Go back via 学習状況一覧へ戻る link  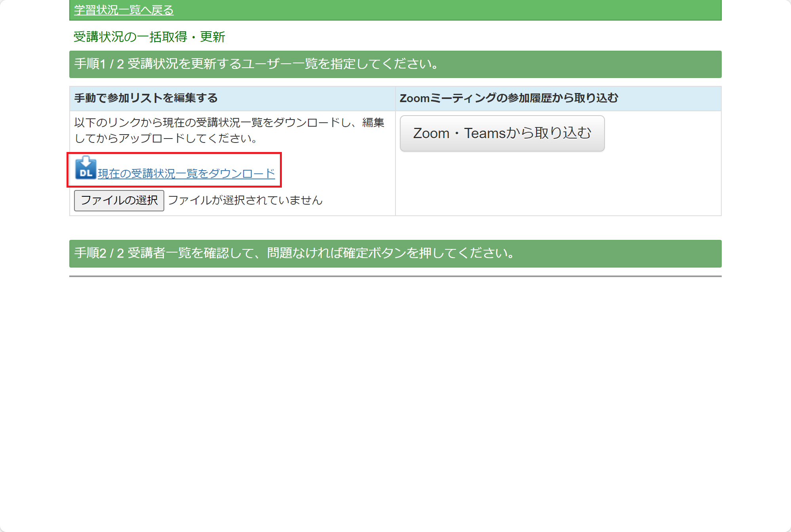point(124,10)
